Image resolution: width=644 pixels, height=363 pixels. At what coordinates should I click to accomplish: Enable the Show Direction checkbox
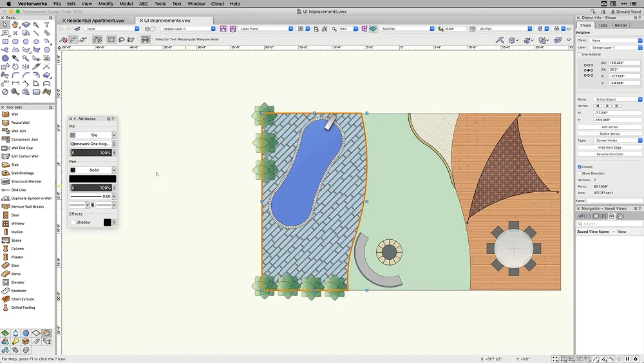580,173
